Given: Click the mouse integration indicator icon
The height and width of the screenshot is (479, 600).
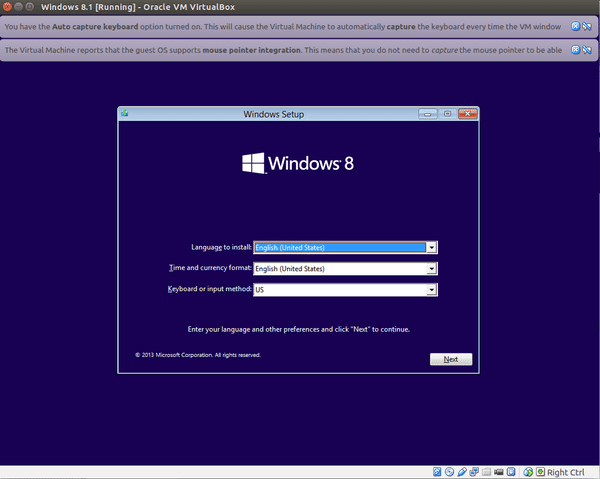Looking at the screenshot, I should point(528,472).
